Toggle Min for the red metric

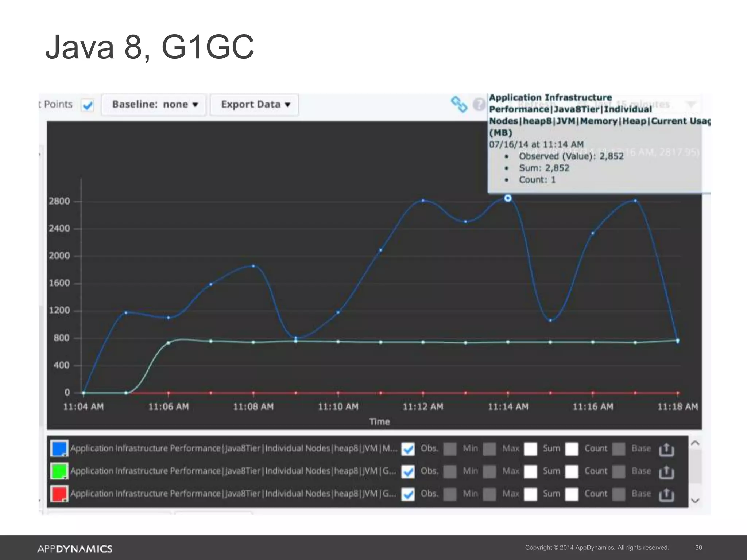(x=450, y=494)
